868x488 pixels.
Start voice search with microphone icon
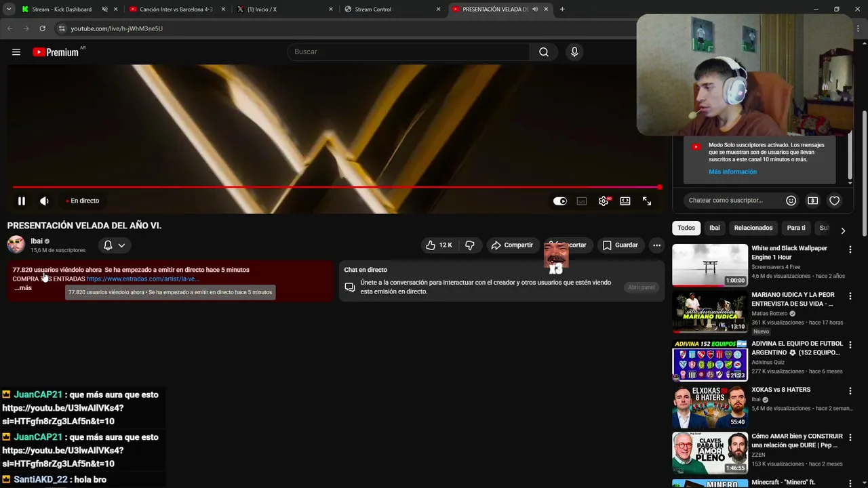click(x=574, y=52)
